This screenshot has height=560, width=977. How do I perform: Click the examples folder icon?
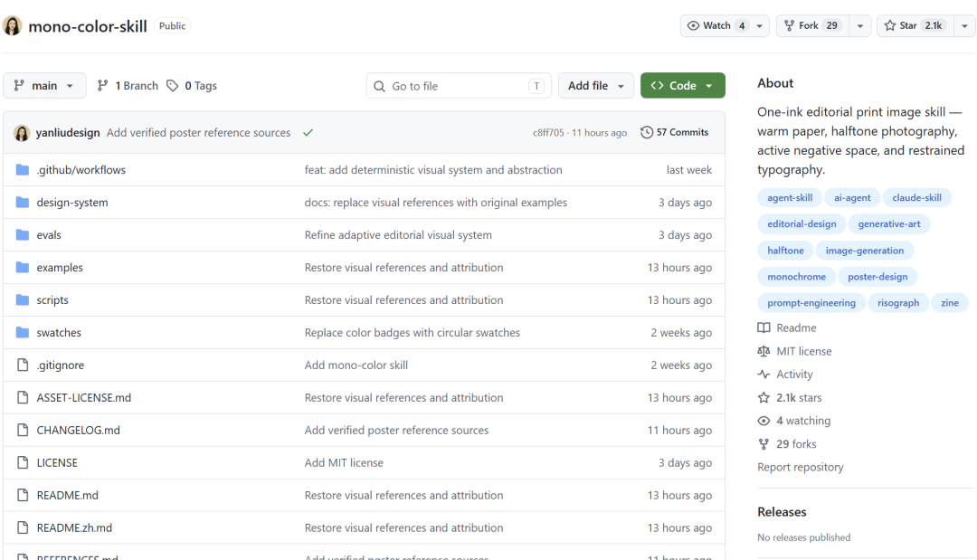pyautogui.click(x=23, y=267)
